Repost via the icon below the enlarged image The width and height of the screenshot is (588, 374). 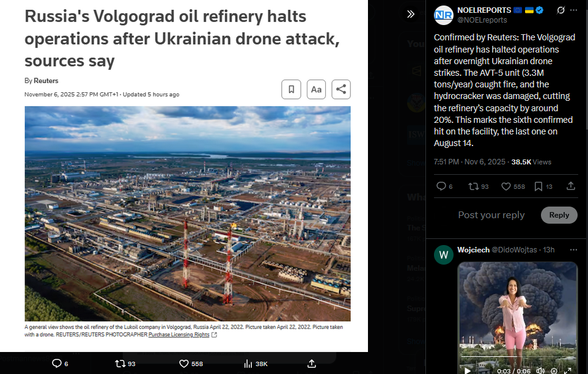click(120, 364)
